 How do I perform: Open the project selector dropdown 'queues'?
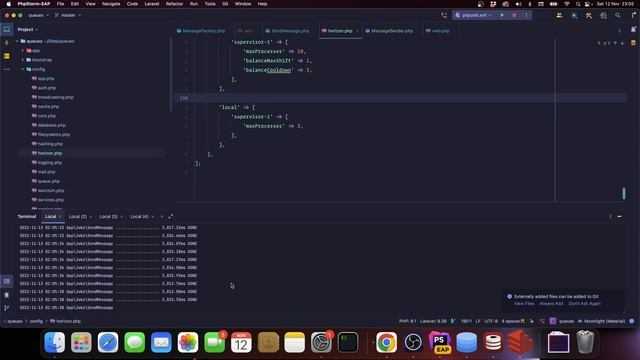tap(38, 15)
